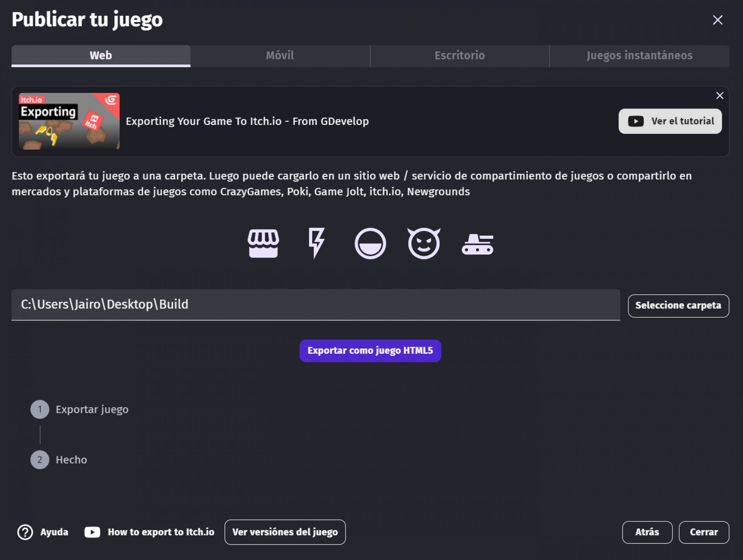This screenshot has height=560, width=743.
Task: Click the Ayuda question mark icon
Action: click(25, 532)
